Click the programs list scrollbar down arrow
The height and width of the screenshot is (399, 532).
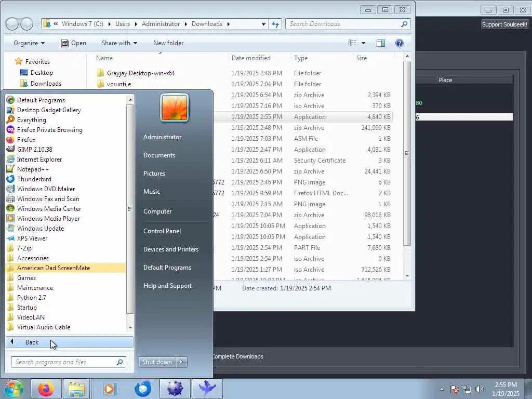(130, 328)
